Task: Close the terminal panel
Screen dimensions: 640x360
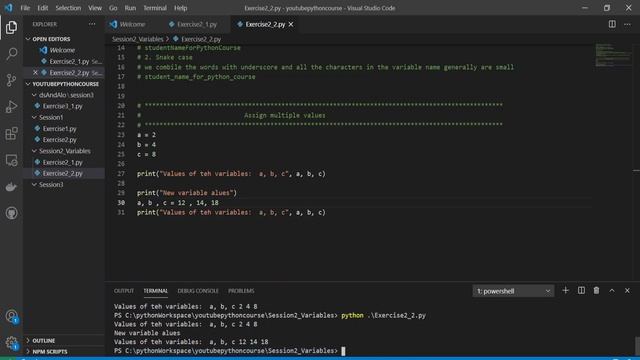Action: pyautogui.click(x=627, y=291)
